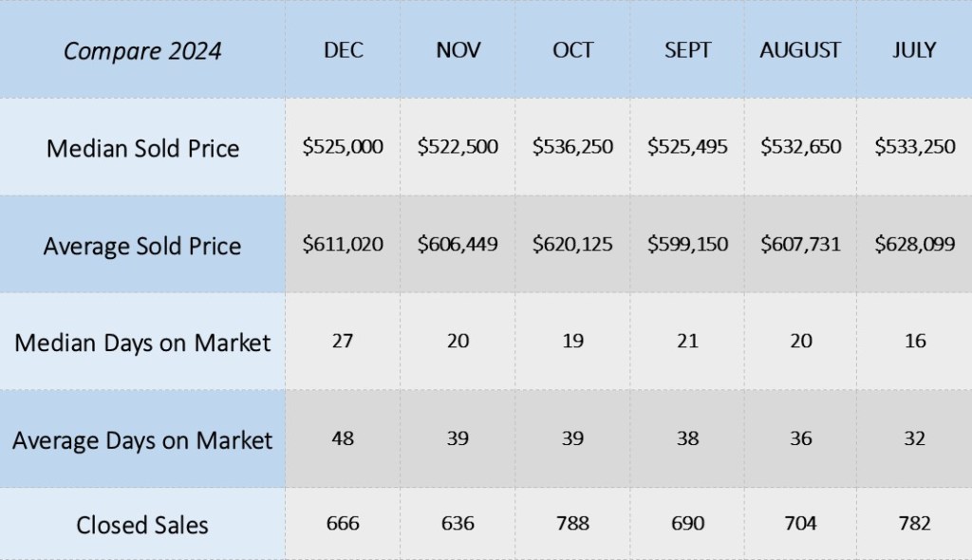Select the $525,000 December median price cell

[x=343, y=147]
